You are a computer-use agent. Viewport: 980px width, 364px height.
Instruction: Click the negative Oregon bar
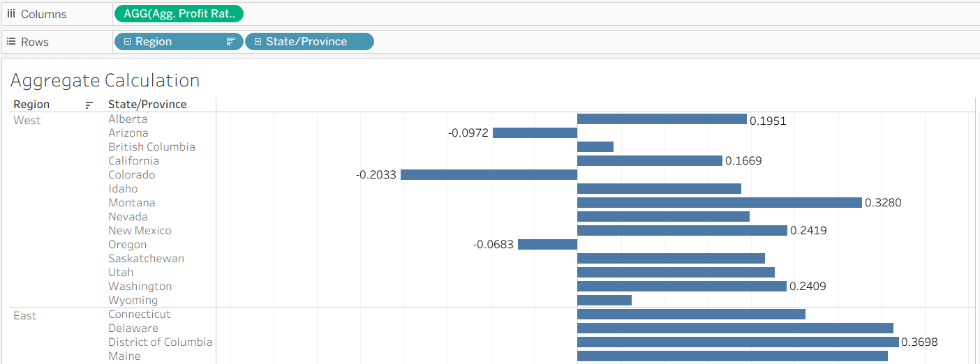pos(547,244)
